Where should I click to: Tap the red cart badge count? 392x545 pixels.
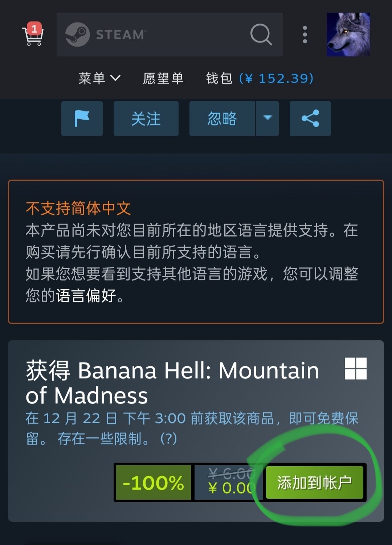(34, 28)
